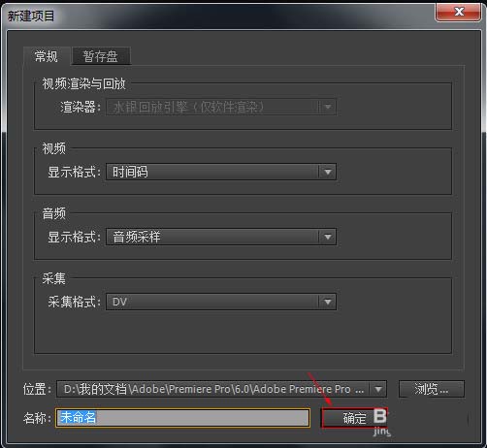Open the video 显示格式 时间码 dropdown

[x=221, y=172]
